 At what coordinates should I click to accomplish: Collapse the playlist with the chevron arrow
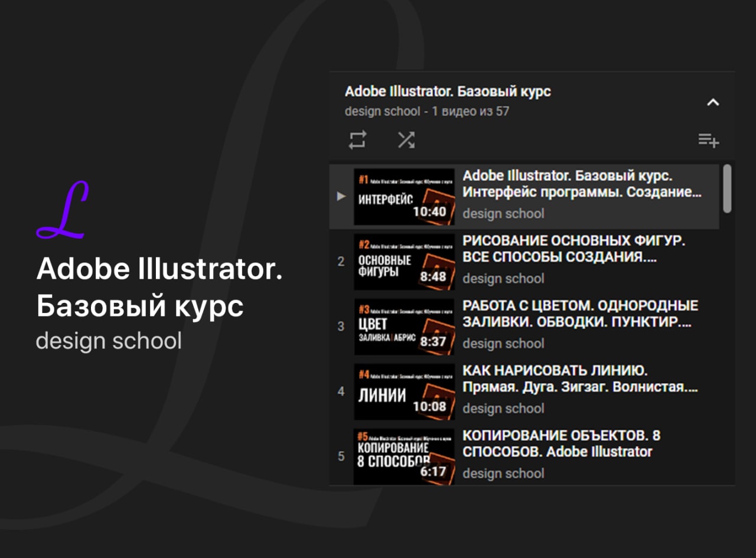(x=713, y=102)
